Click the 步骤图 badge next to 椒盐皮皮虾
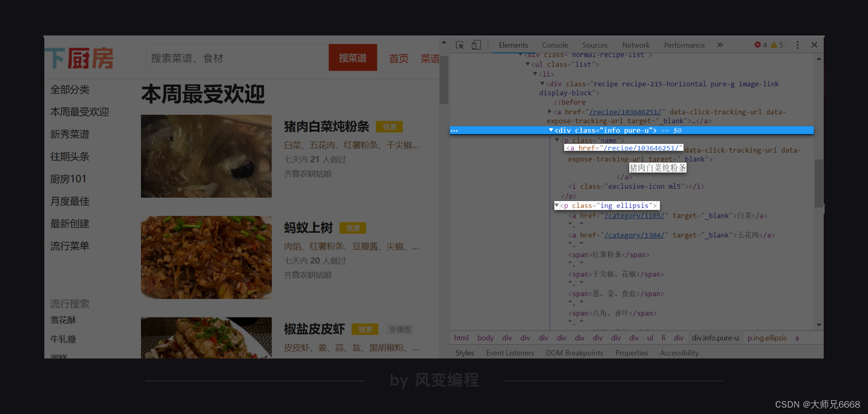This screenshot has height=414, width=868. tap(400, 329)
